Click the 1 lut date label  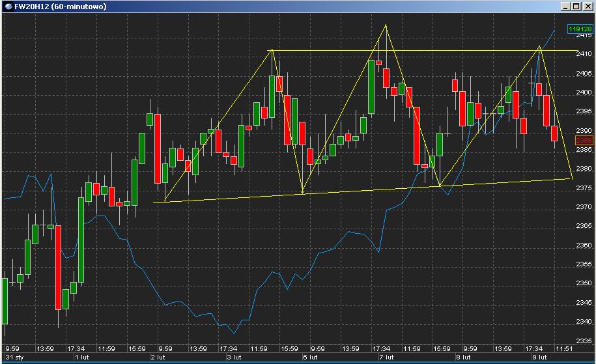pos(81,357)
